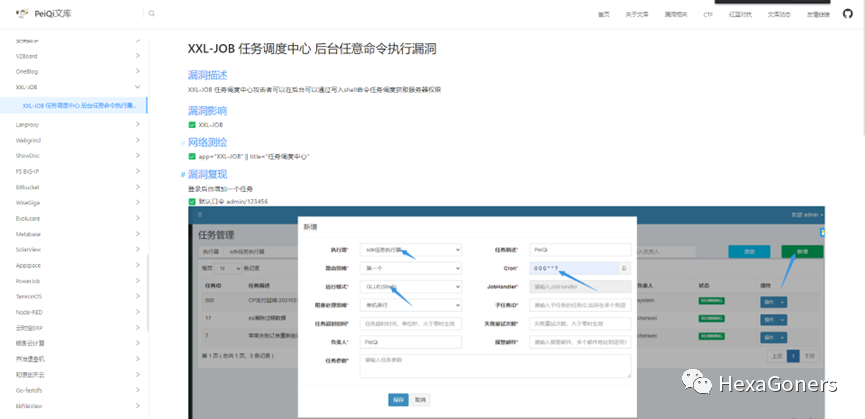Go to pagination page 1 button
865x419 pixels.
pyautogui.click(x=793, y=356)
